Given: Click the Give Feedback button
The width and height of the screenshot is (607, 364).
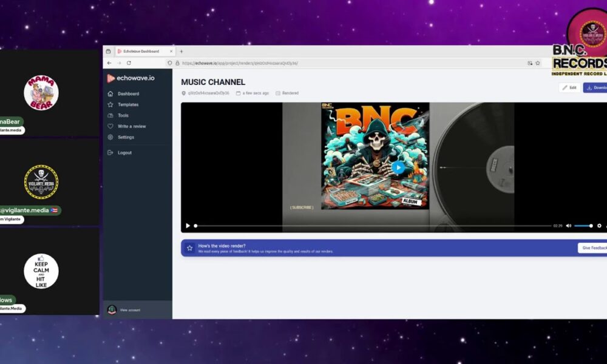Looking at the screenshot, I should pyautogui.click(x=593, y=248).
